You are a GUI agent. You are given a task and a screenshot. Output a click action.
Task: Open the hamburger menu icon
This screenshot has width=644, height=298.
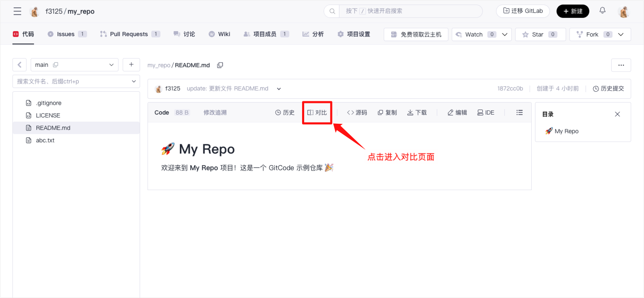tap(17, 11)
